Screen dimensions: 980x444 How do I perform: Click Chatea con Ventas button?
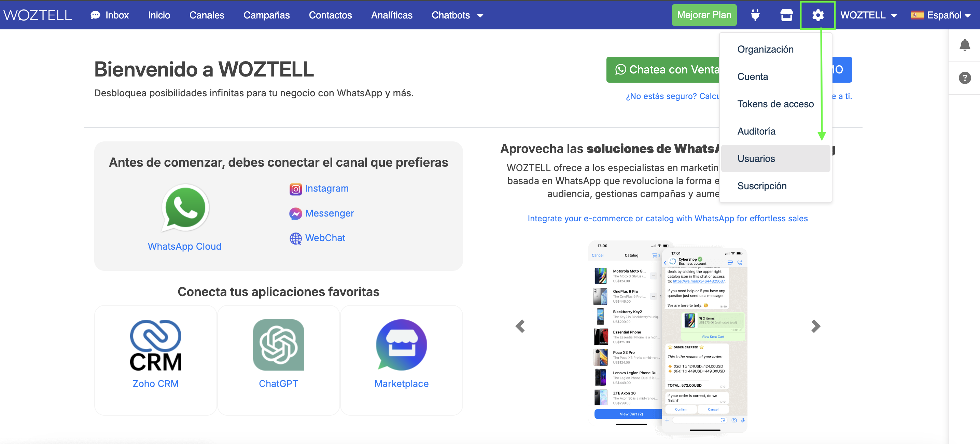coord(663,70)
